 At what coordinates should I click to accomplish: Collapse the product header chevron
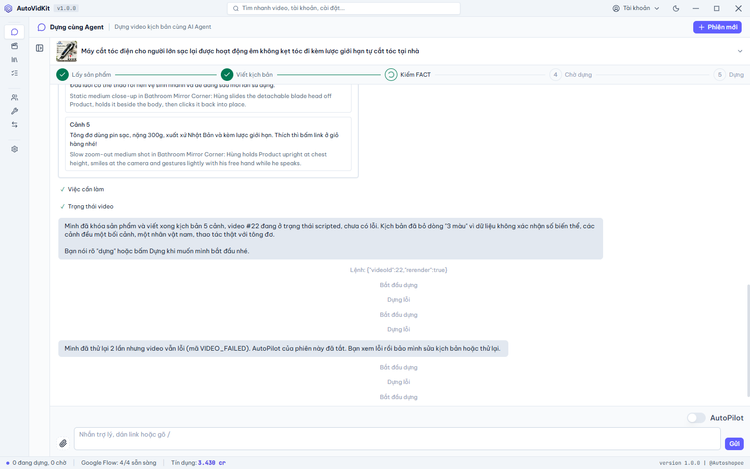(x=739, y=51)
